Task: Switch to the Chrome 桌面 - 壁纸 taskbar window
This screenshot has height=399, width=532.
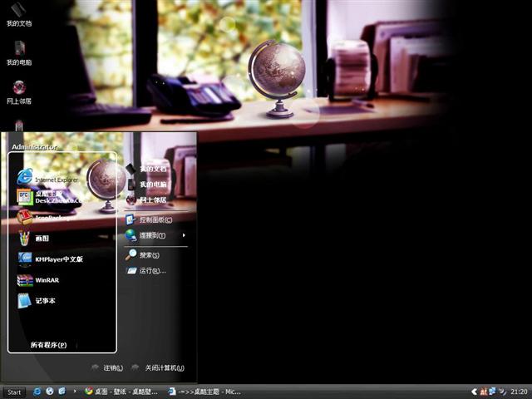Action: [121, 392]
